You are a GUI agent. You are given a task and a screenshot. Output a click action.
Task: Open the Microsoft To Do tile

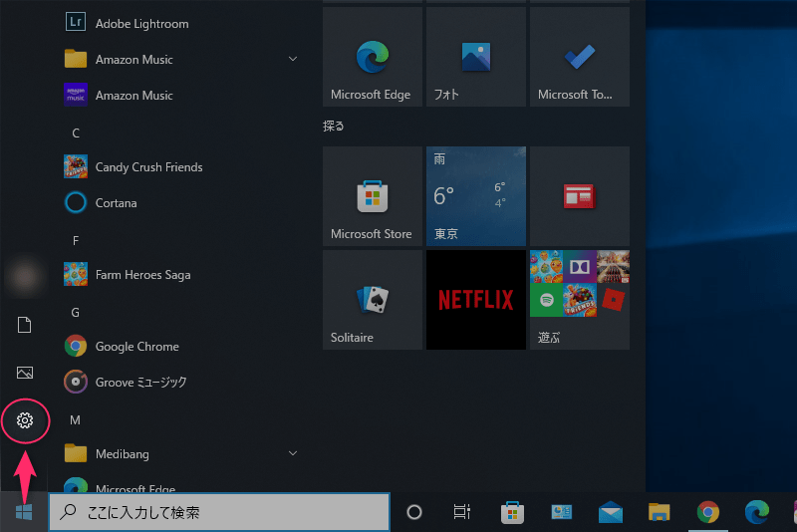point(580,57)
